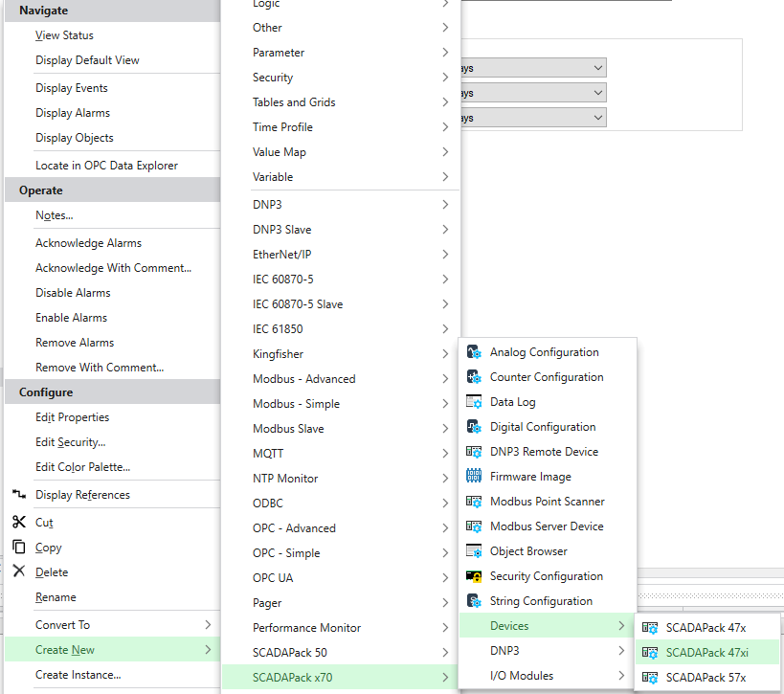Select Locate in OPC Data Explorer
The image size is (784, 694).
pos(106,166)
